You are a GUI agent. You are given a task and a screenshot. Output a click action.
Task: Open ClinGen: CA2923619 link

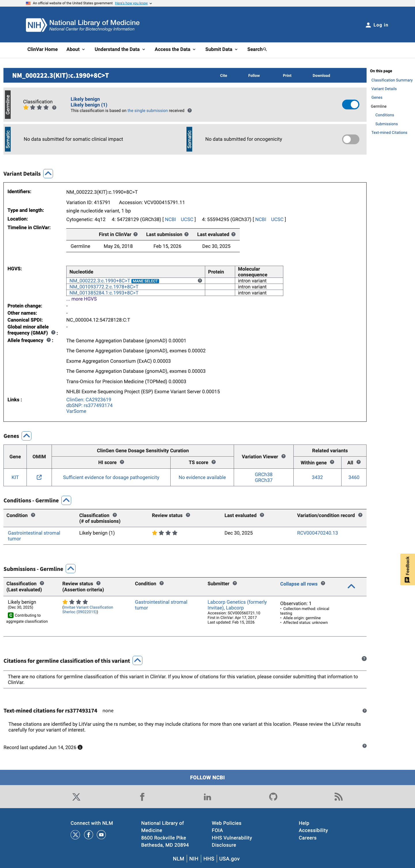pos(89,400)
